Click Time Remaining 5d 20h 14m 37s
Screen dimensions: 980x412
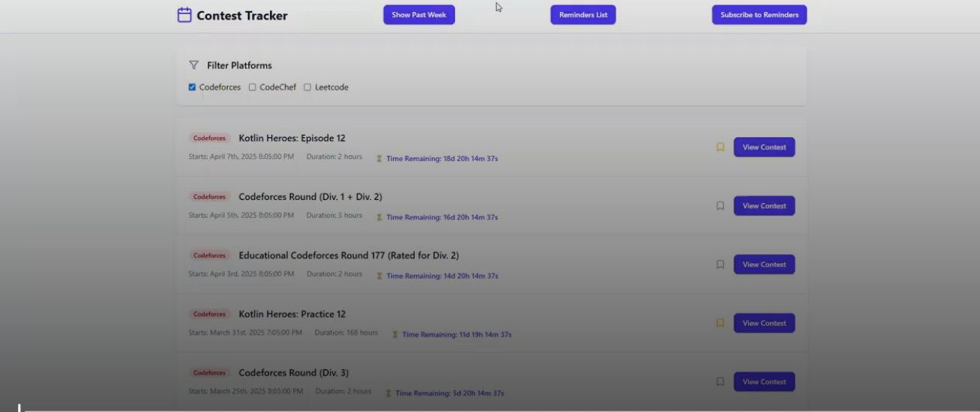point(449,393)
